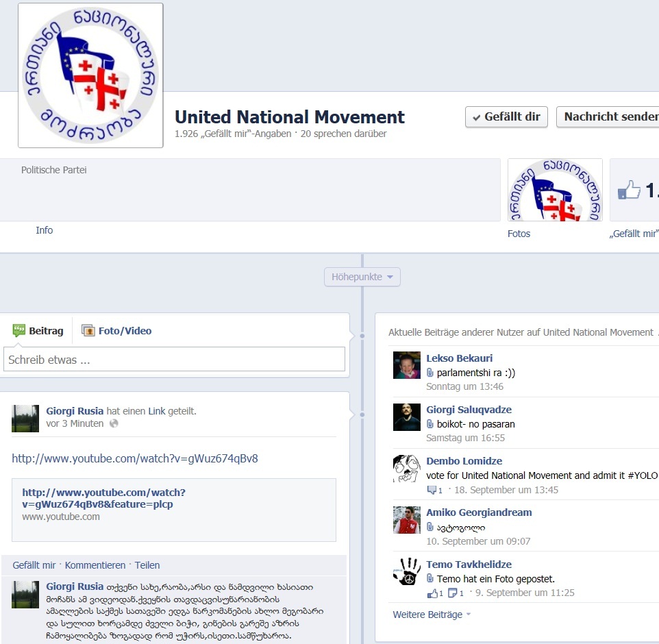This screenshot has height=644, width=659.
Task: Open Temo Tavkhelidze's avatar
Action: 406,571
